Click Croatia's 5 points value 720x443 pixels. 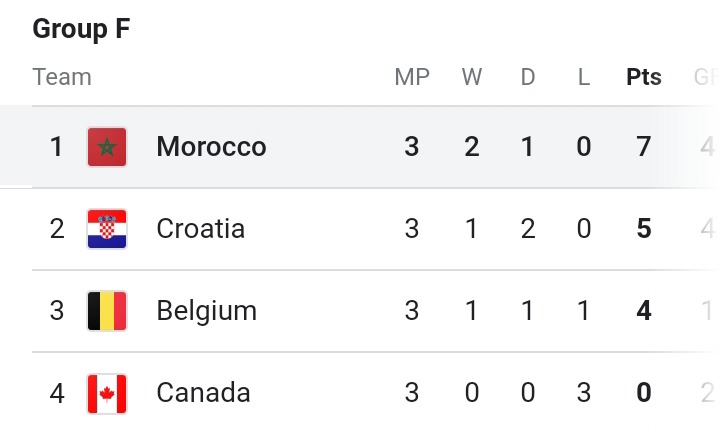pyautogui.click(x=644, y=229)
